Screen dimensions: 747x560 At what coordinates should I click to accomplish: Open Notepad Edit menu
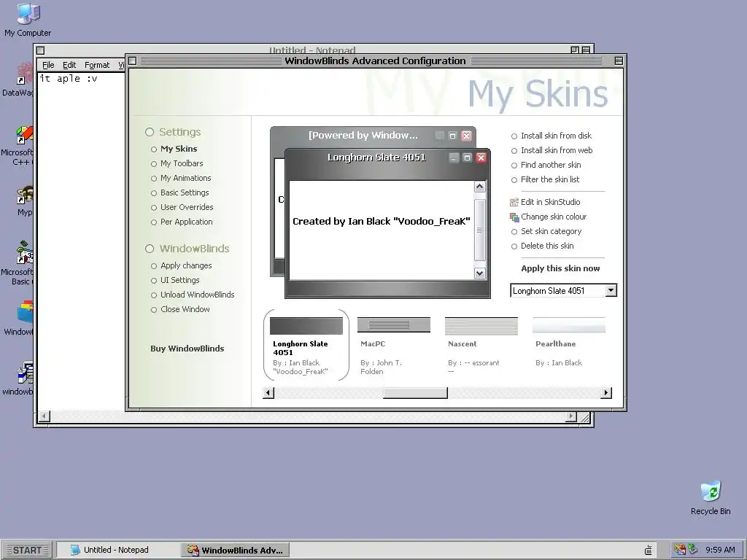[69, 65]
